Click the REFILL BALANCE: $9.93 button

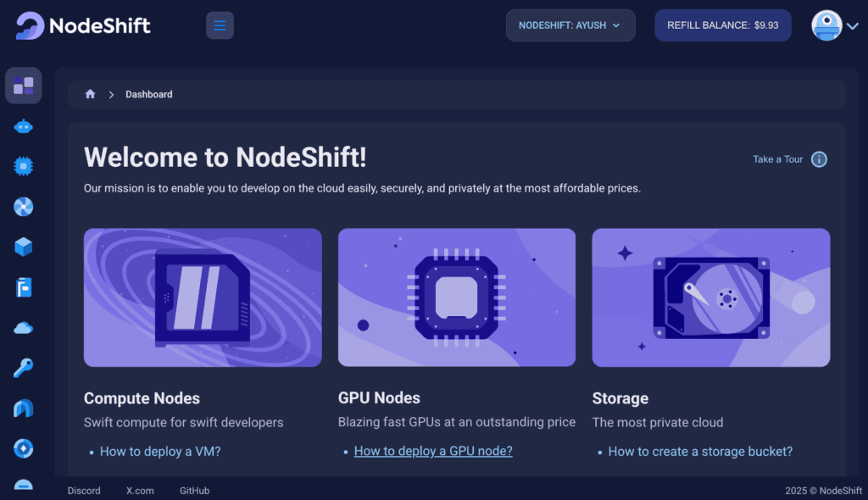pos(722,25)
